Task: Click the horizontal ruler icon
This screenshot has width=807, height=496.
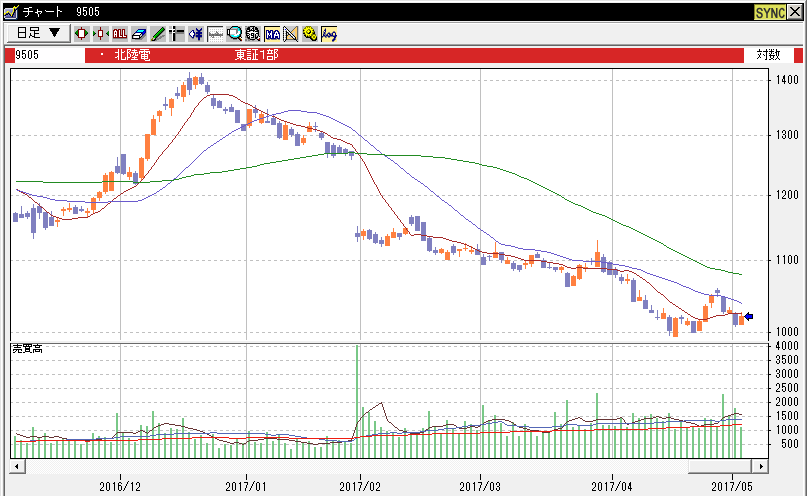Action: (215, 33)
